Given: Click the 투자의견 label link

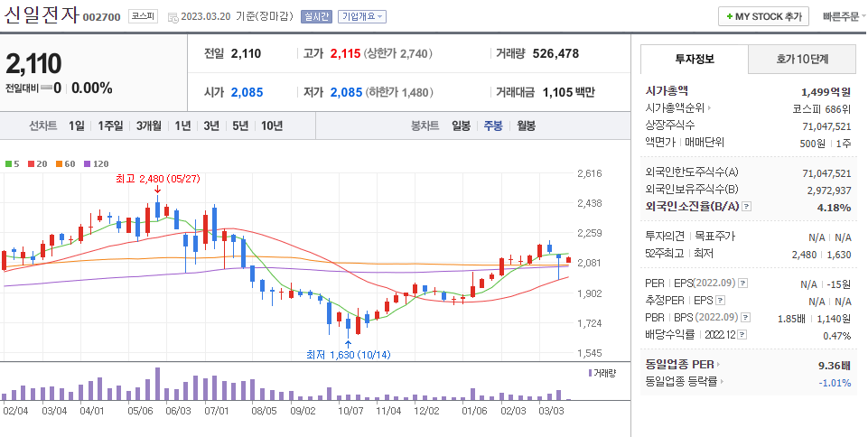Looking at the screenshot, I should 665,237.
